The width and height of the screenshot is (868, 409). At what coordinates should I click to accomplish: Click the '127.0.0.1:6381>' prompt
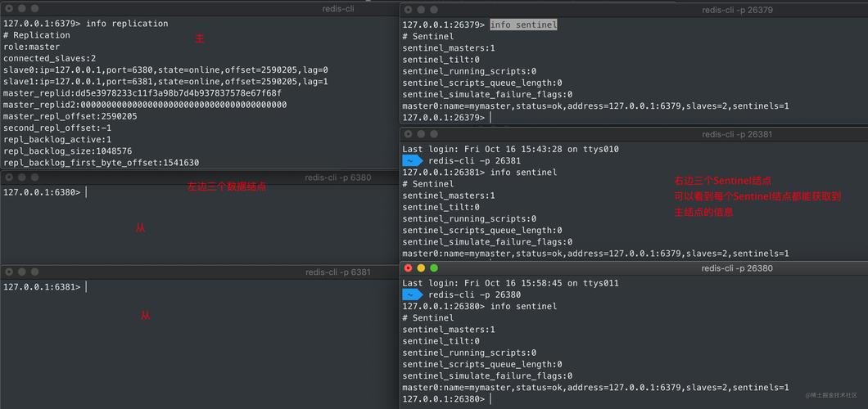tap(42, 287)
